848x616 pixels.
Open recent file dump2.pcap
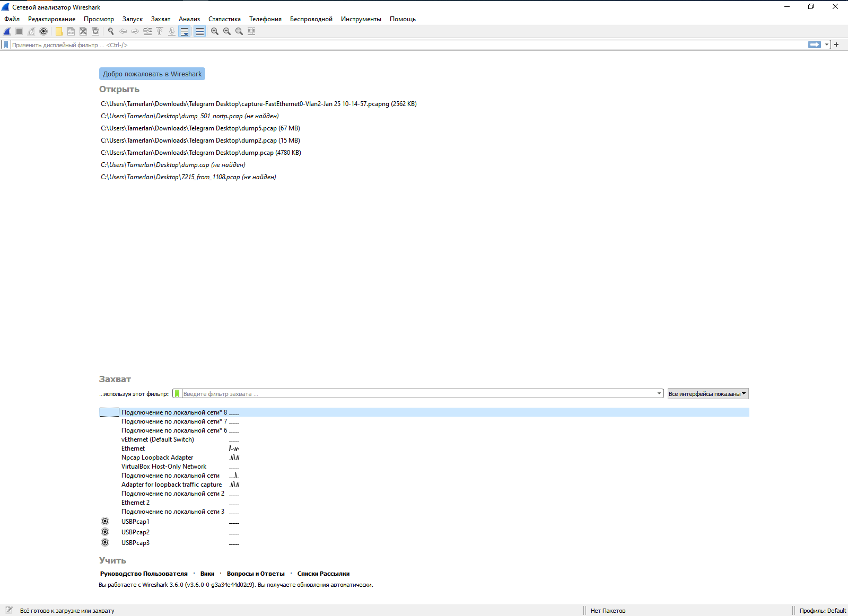200,140
